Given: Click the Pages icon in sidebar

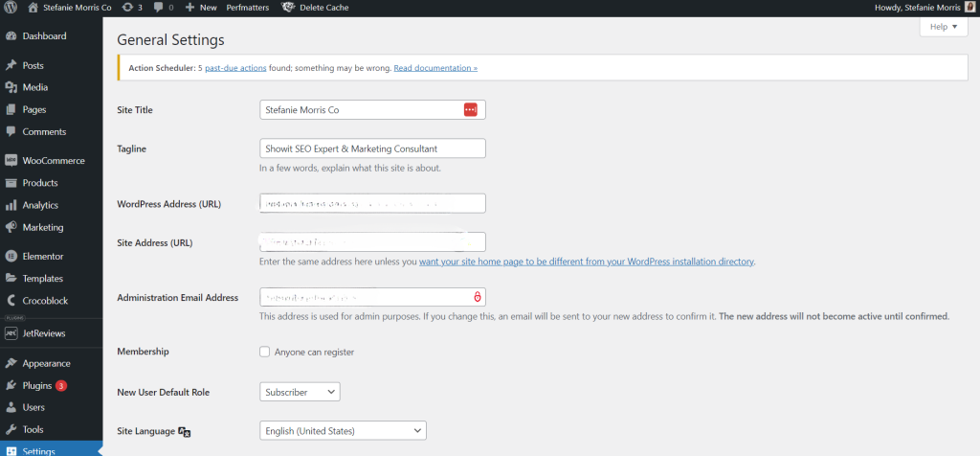Looking at the screenshot, I should pos(11,109).
